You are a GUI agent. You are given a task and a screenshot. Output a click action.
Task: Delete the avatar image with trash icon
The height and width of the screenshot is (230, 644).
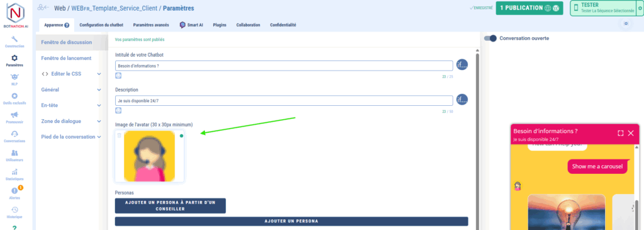119,135
